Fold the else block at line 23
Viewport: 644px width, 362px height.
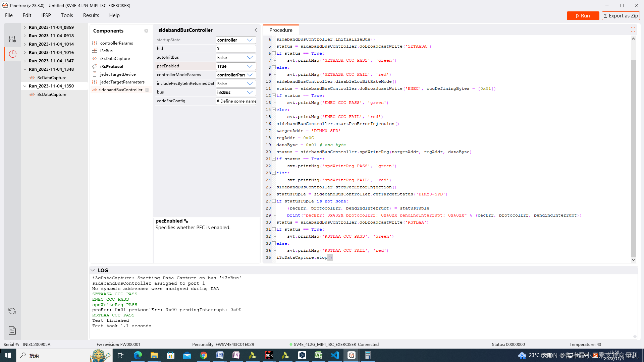(274, 173)
